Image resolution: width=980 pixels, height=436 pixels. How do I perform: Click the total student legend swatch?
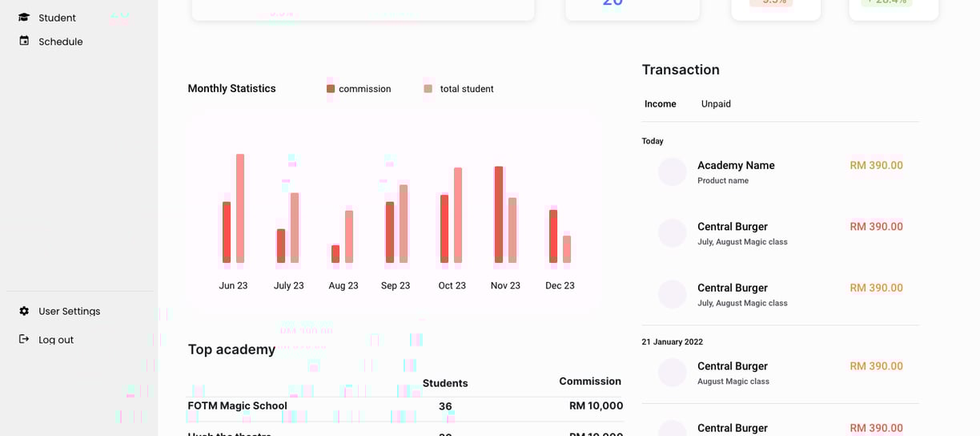coord(428,89)
